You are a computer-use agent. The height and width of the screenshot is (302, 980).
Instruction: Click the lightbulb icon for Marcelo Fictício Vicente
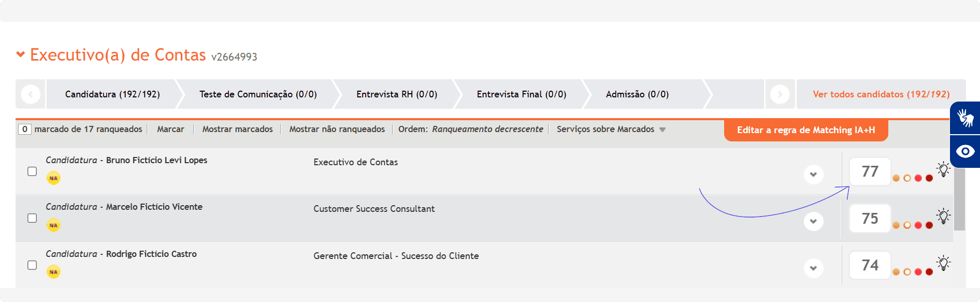tap(943, 216)
